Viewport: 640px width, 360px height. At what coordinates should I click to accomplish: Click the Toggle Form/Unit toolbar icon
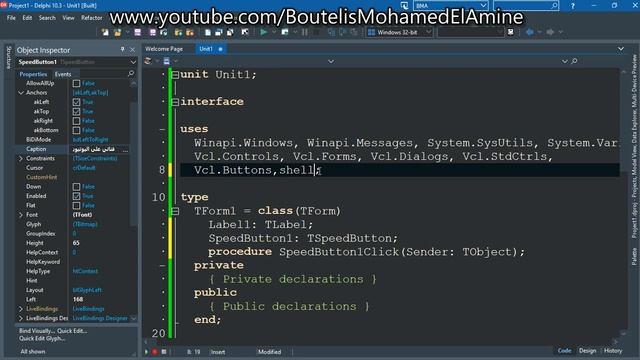coord(230,32)
